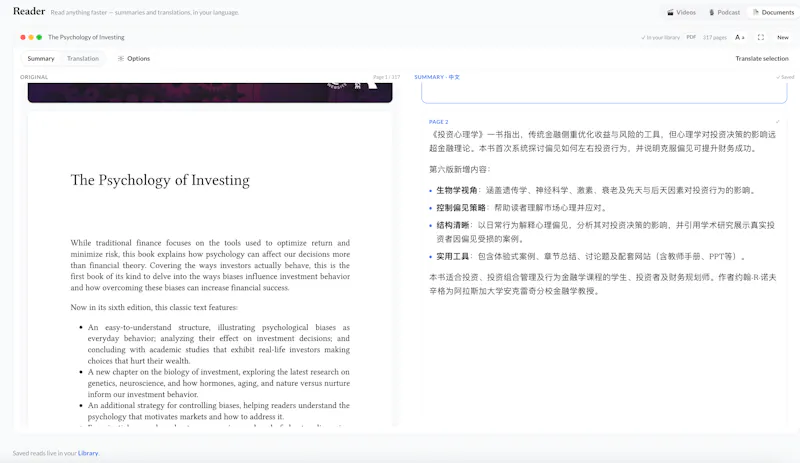Click the large 'The Psychology of Investing' heading
The height and width of the screenshot is (463, 800).
click(160, 180)
